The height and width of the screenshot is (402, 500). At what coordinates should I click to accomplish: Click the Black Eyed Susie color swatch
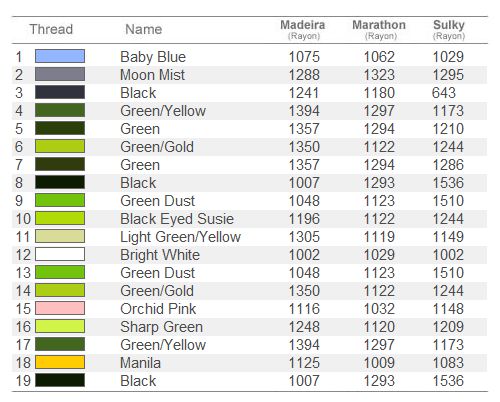pos(60,218)
